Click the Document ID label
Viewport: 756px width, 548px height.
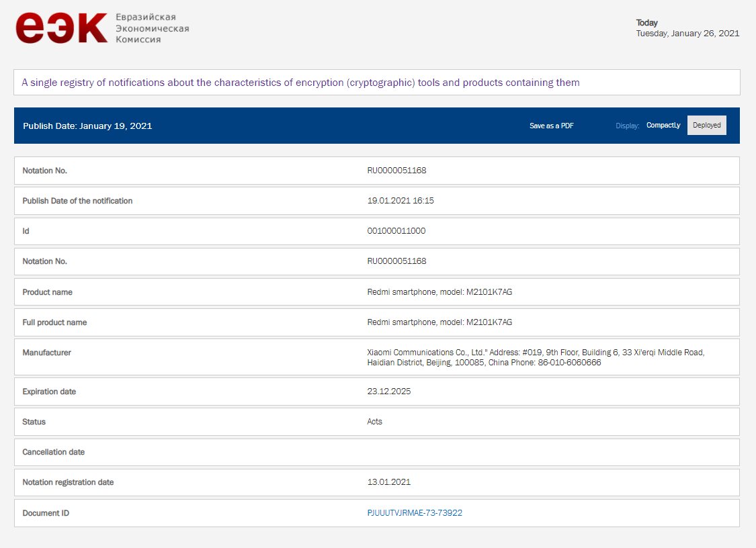coord(46,513)
